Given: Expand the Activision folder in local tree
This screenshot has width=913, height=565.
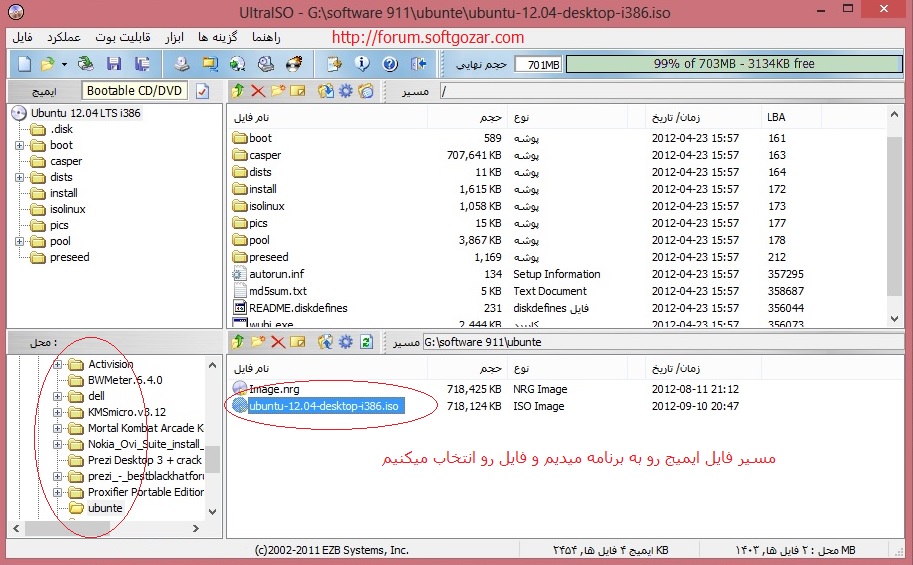Looking at the screenshot, I should (57, 365).
